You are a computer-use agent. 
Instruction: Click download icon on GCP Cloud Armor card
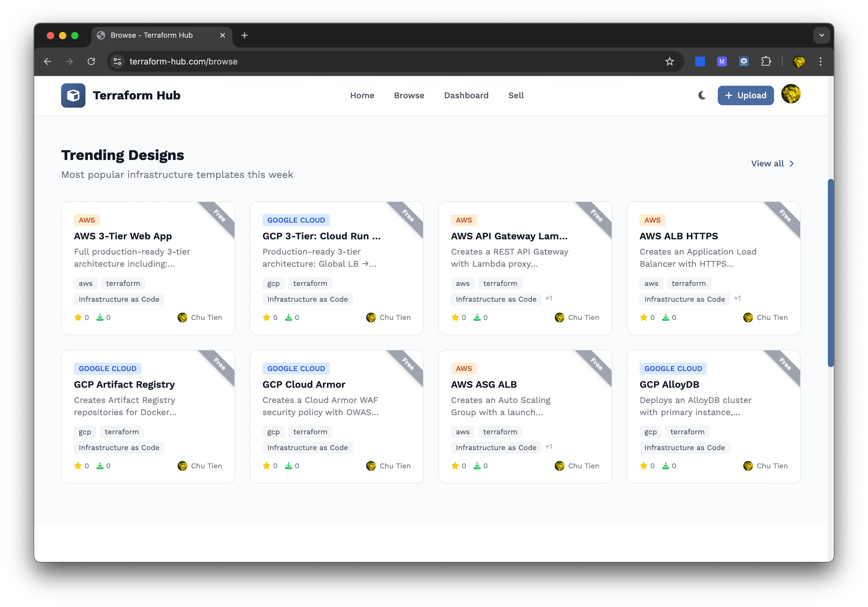[288, 466]
